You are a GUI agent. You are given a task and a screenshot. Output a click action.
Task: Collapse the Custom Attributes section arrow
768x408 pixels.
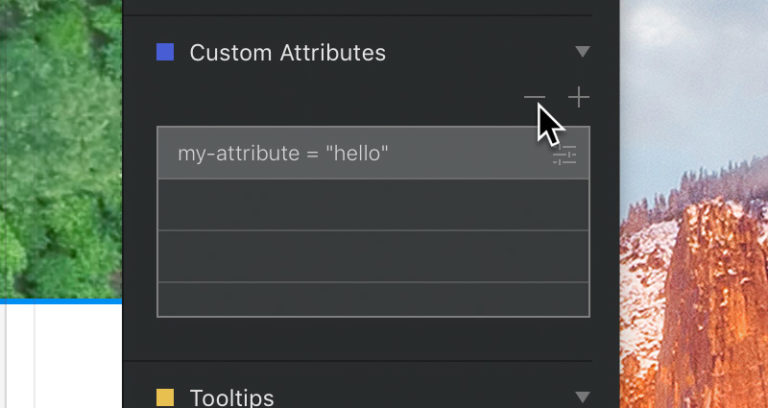point(583,52)
